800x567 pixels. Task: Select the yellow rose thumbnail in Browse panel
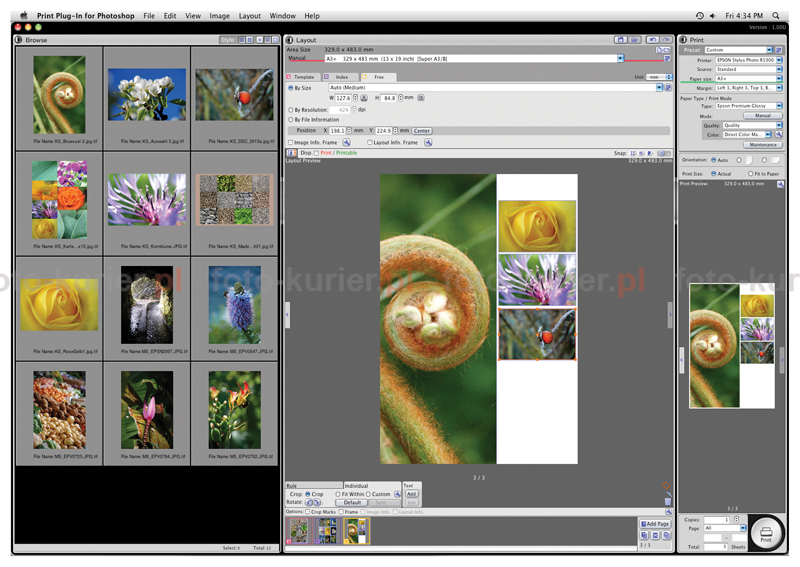coord(59,304)
